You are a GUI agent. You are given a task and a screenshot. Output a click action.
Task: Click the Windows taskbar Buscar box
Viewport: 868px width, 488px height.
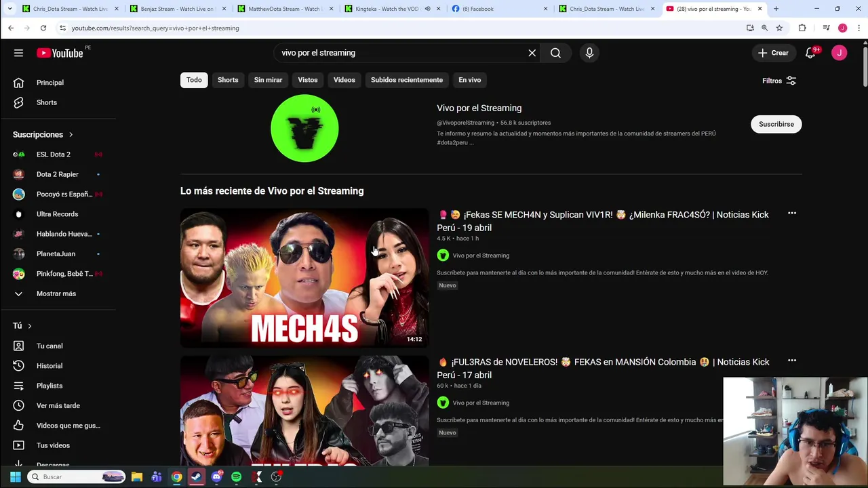pyautogui.click(x=77, y=477)
